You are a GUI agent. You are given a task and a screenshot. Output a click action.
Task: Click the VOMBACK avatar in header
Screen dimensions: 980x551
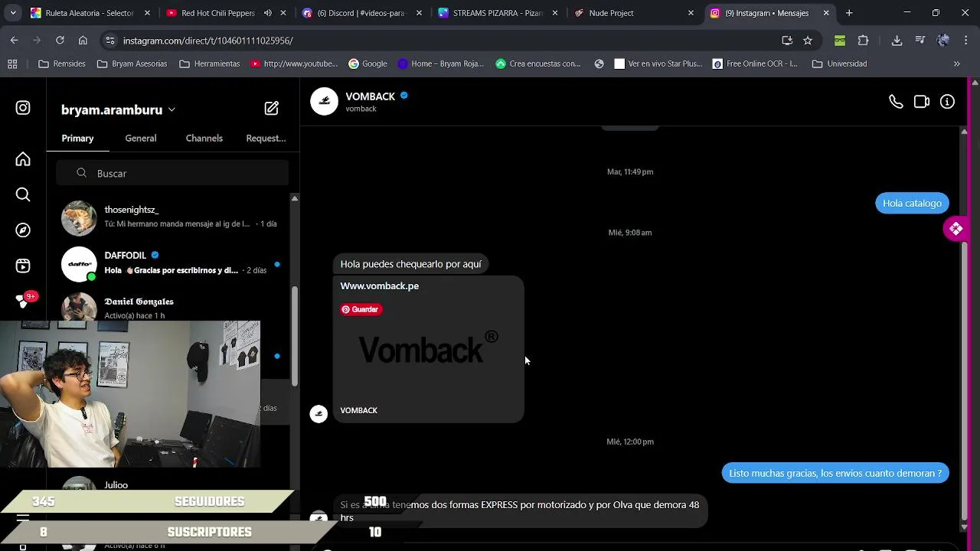tap(324, 102)
